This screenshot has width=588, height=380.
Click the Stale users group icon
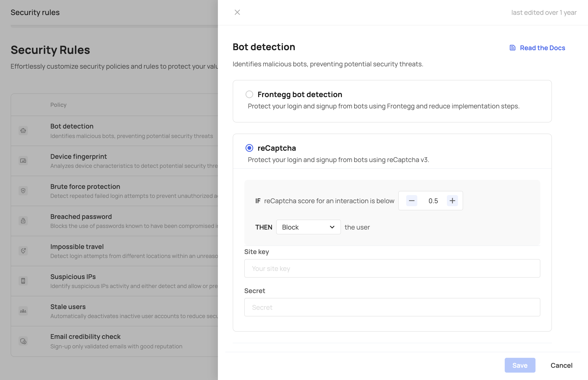click(x=23, y=311)
